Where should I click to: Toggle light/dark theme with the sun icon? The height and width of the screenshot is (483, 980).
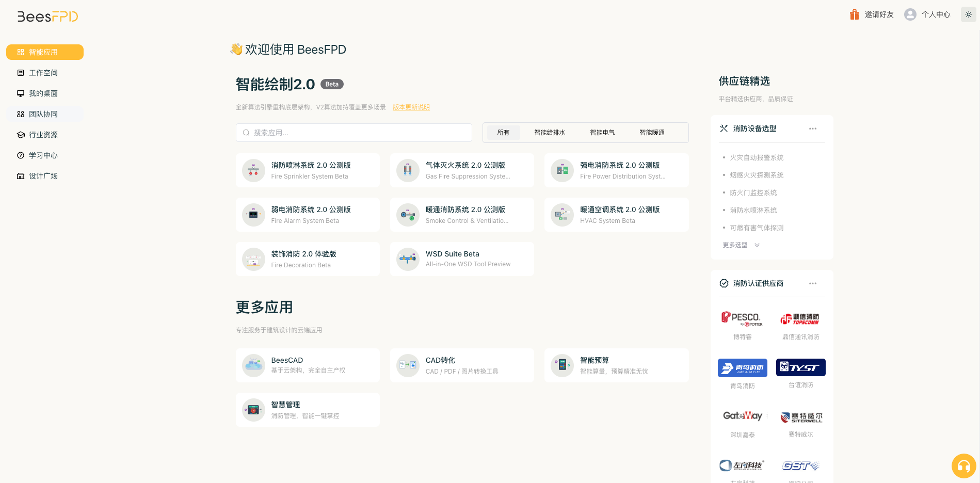click(x=968, y=14)
